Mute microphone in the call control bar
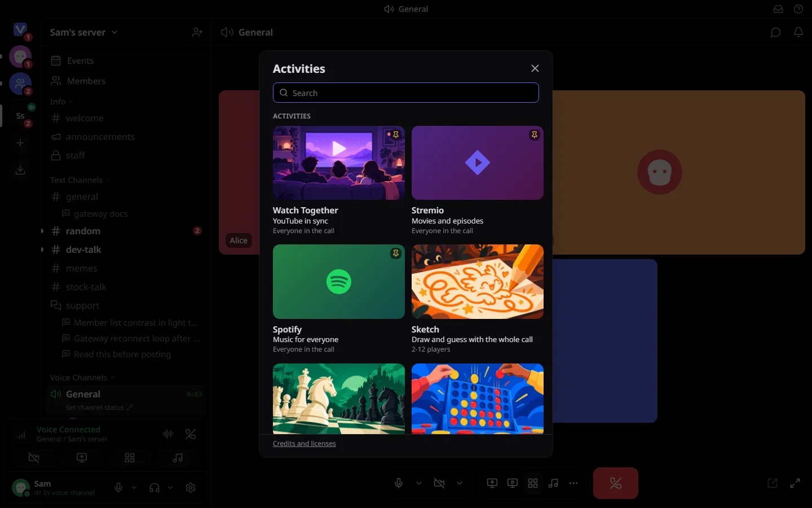 coord(399,483)
